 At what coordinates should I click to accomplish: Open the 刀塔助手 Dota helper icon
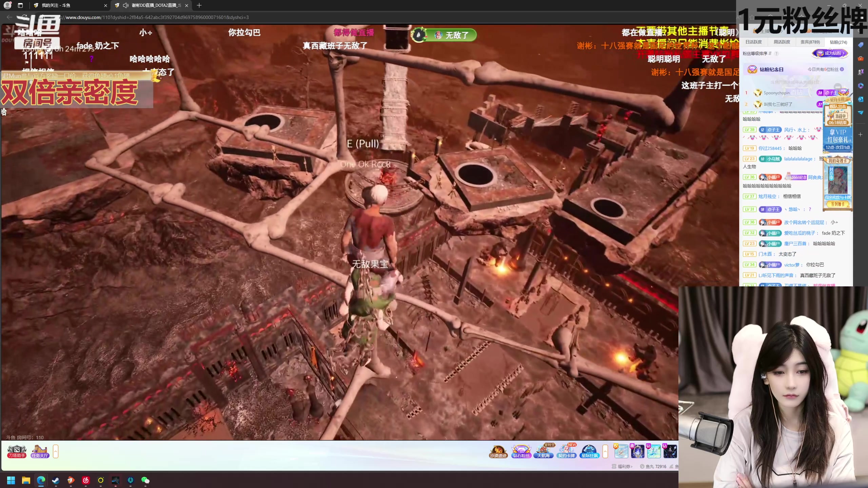[17, 451]
